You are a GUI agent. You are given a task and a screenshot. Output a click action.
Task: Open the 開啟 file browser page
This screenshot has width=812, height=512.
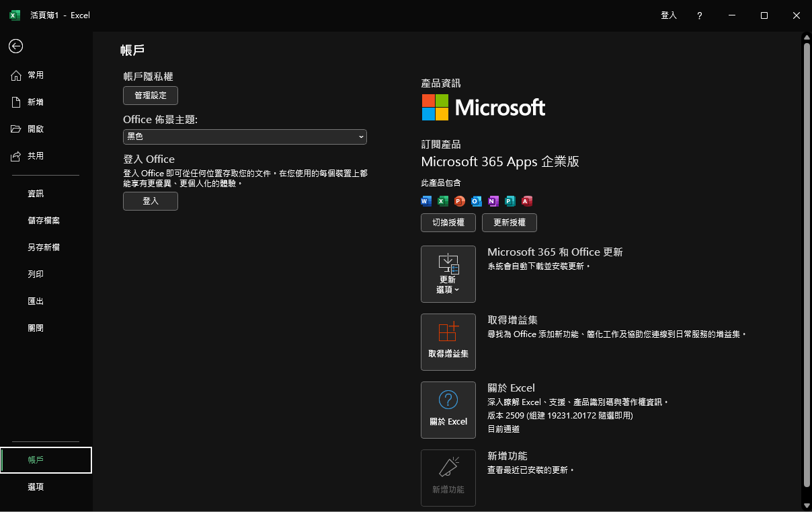tap(36, 129)
